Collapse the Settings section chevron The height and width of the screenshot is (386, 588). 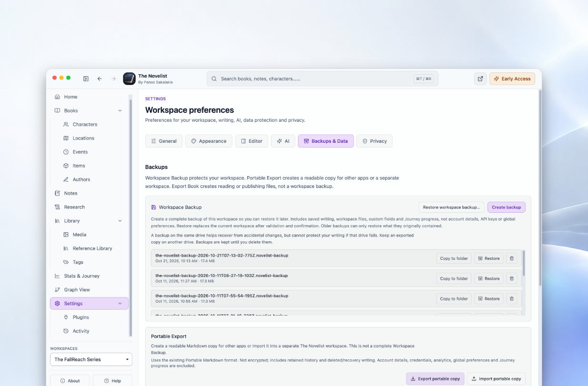click(x=120, y=304)
